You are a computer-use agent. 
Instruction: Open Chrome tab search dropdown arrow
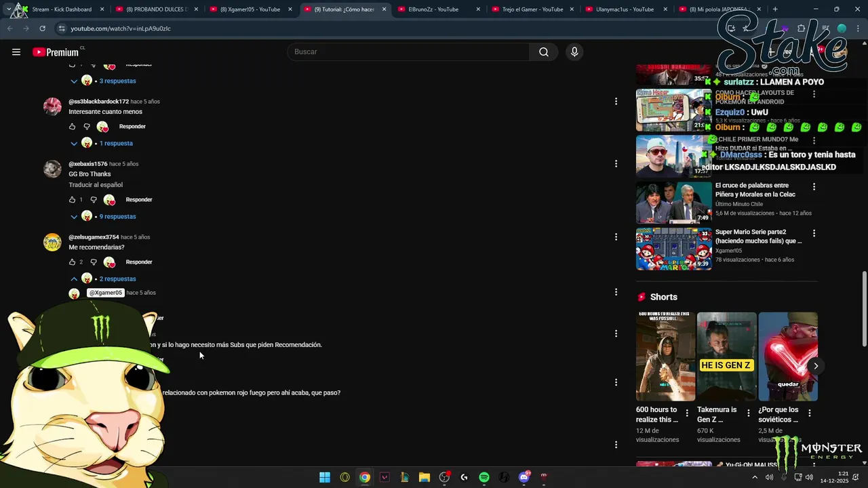tap(8, 9)
